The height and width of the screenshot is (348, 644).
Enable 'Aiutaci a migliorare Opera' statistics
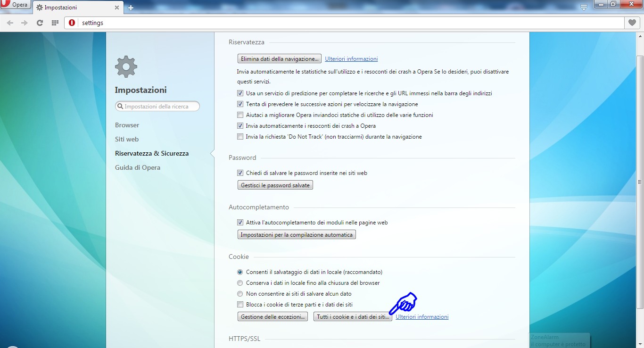click(x=240, y=115)
